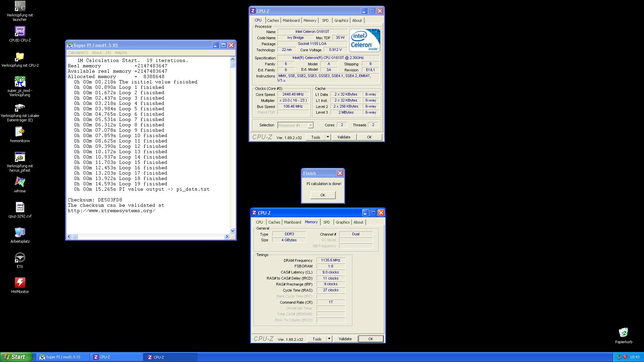644x362 pixels.
Task: Click Super PI vertical scrollbar down arrow
Action: (233, 231)
